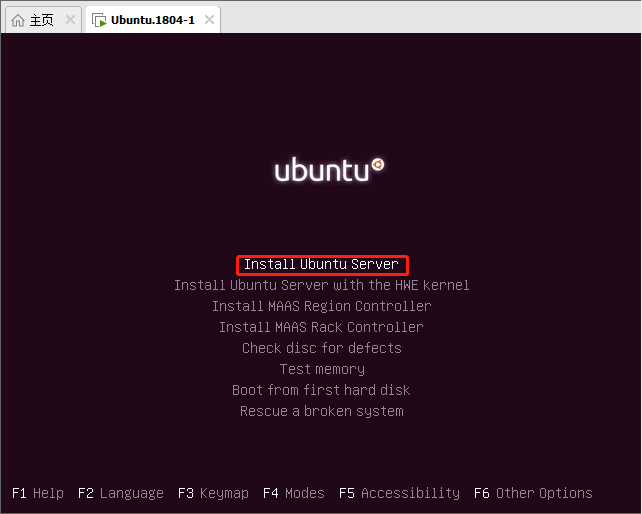Screen dimensions: 642x514
Task: Choose Check disc for defects
Action: 321,348
